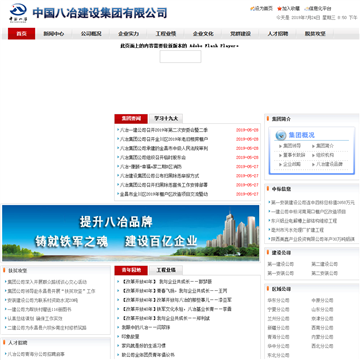Open bid item 东兴铝业电解槽上部结构维修工程
Viewport: 360px width, 360px height.
[x=304, y=221]
